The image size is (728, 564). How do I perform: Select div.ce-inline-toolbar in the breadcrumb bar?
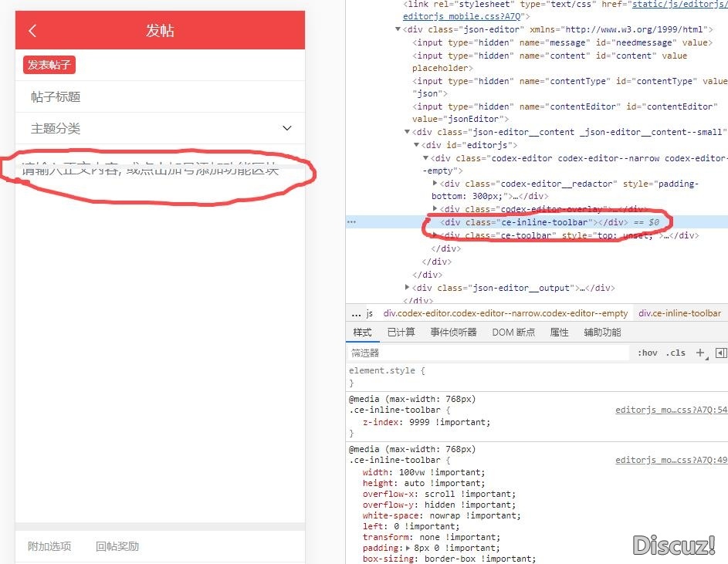[679, 313]
